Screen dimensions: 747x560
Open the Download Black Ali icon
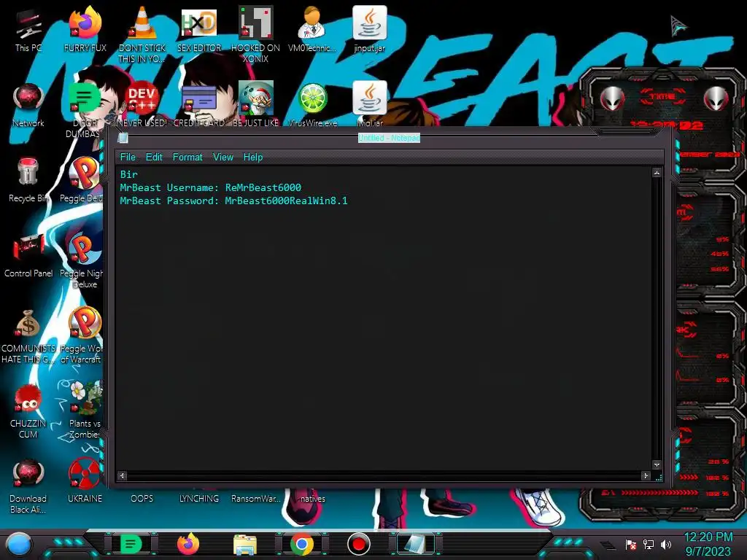click(x=28, y=486)
